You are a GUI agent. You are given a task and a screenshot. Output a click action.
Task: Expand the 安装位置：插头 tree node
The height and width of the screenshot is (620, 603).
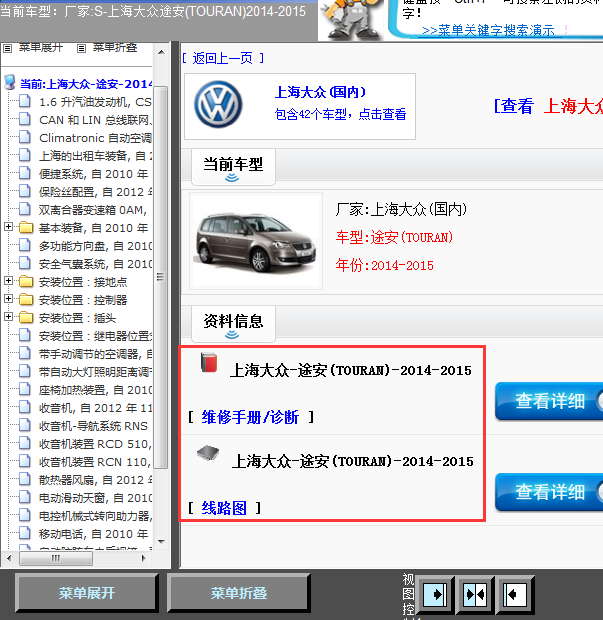[8, 317]
